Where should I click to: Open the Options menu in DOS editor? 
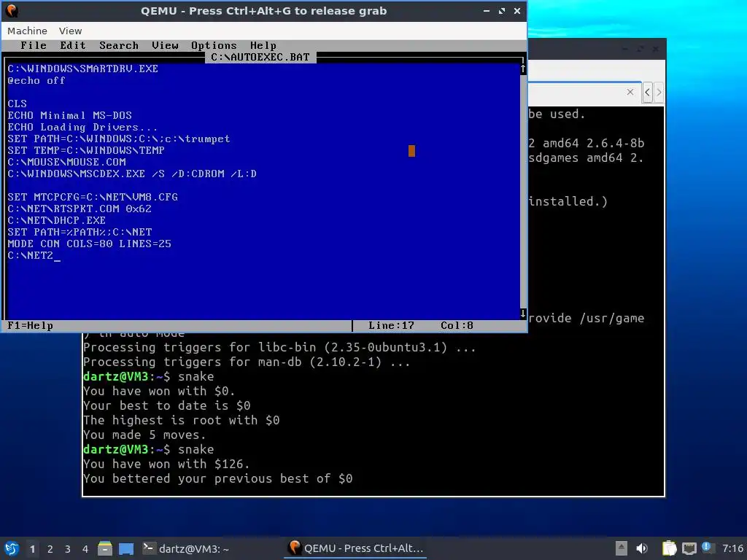click(214, 45)
